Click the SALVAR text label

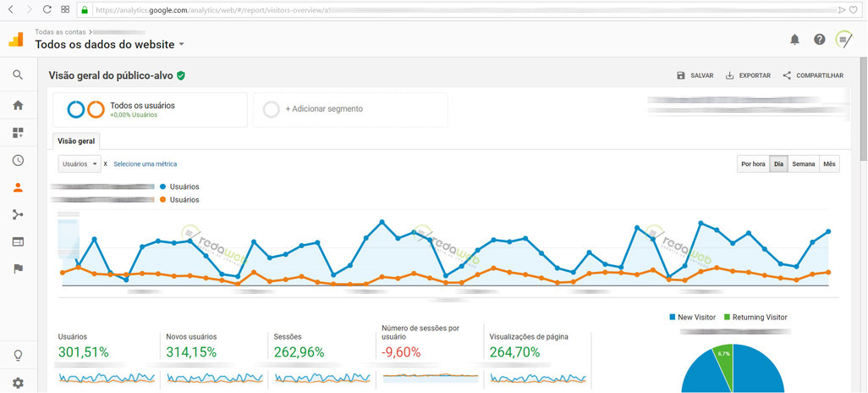coord(702,75)
